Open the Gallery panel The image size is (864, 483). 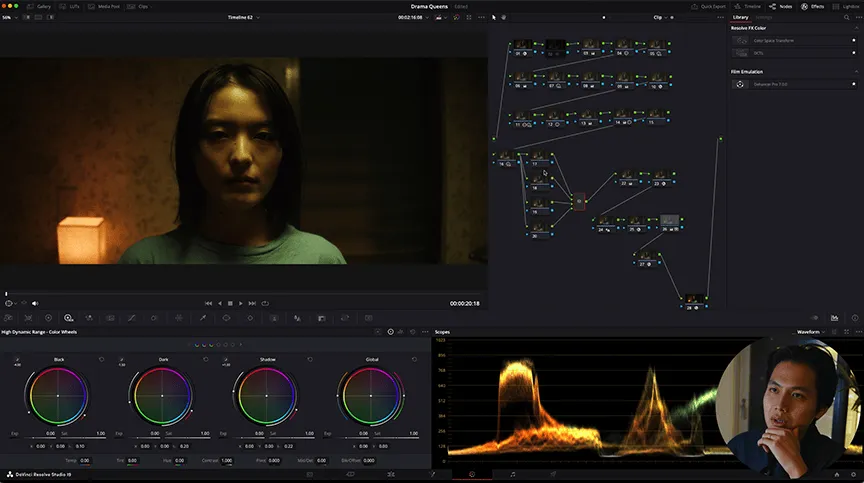pos(39,6)
